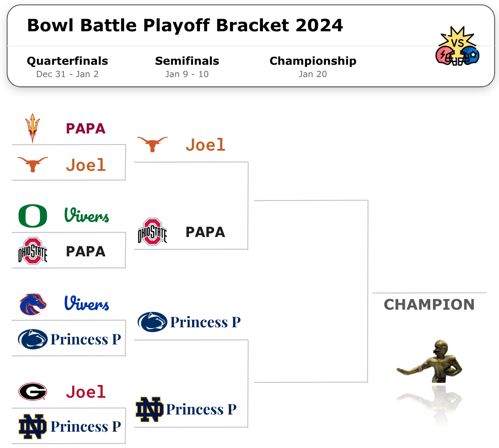Click Vivers next to Oregon logo

(87, 216)
